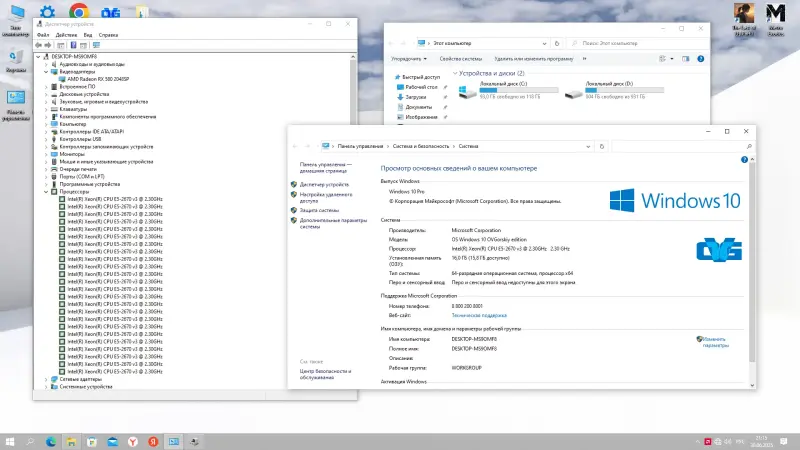Open the notification center icon in taskbar
The height and width of the screenshot is (450, 800).
(784, 441)
